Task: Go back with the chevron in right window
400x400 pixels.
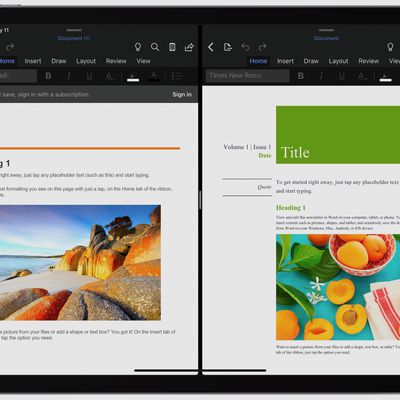Action: click(211, 47)
